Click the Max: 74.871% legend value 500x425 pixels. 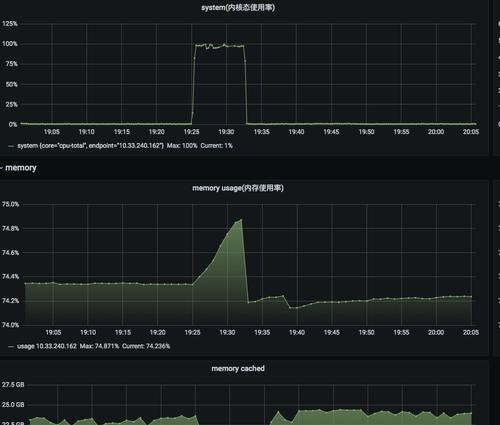[x=99, y=346]
